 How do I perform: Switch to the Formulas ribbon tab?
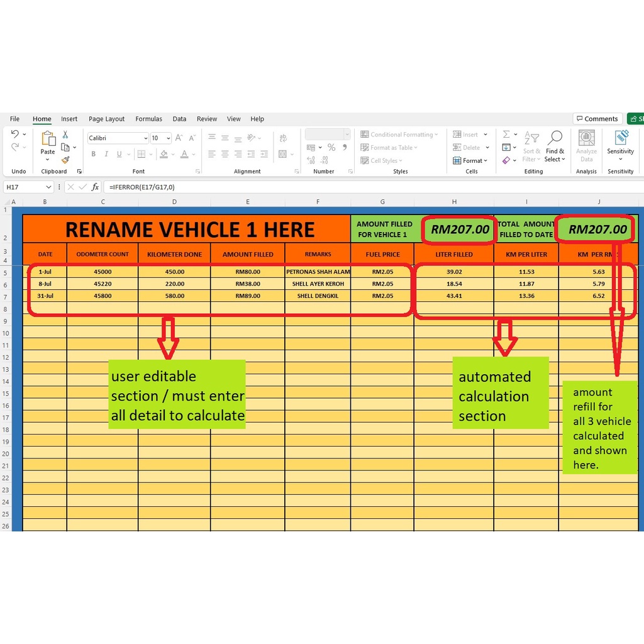pos(148,119)
